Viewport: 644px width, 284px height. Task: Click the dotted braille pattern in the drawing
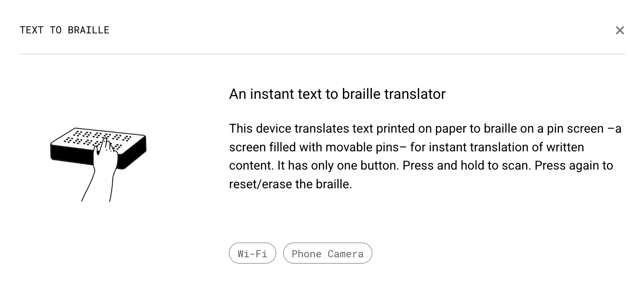(80, 136)
